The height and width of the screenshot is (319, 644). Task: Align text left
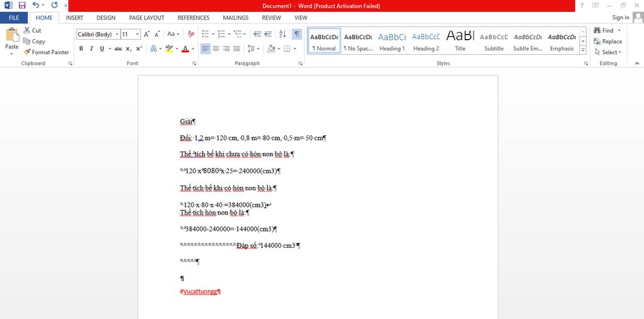pyautogui.click(x=206, y=48)
